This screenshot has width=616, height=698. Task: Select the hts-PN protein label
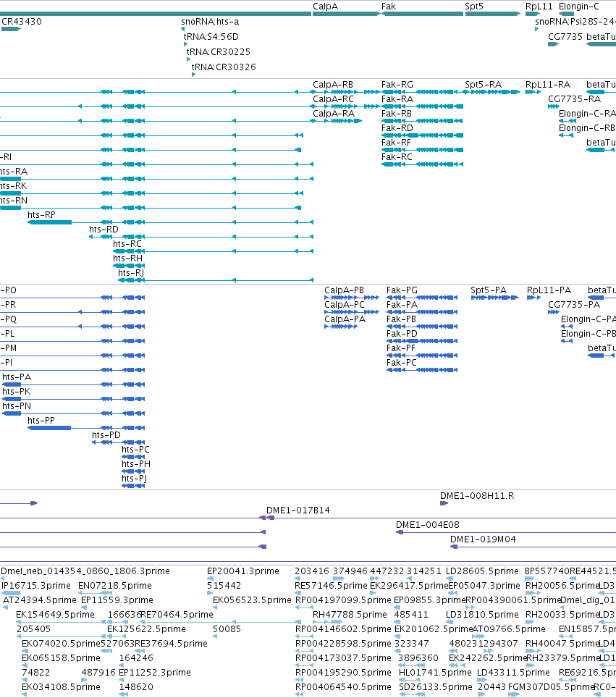tap(17, 406)
